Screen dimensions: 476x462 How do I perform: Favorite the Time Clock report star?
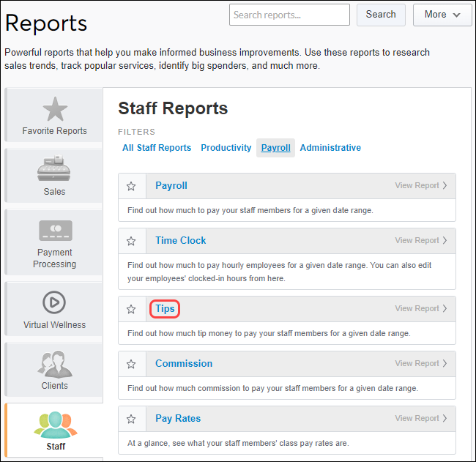[131, 241]
